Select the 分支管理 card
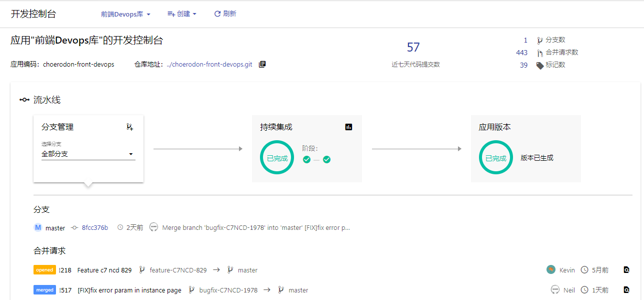 88,149
